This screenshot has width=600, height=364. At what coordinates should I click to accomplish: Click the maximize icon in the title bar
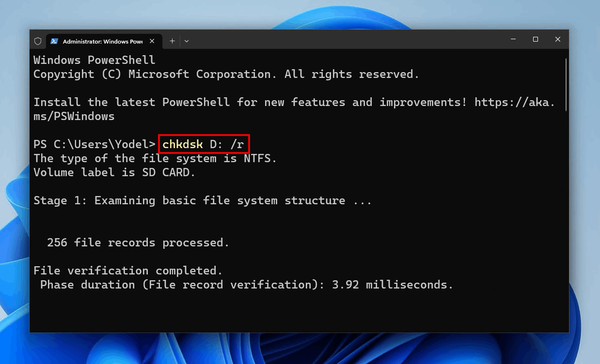pos(535,39)
